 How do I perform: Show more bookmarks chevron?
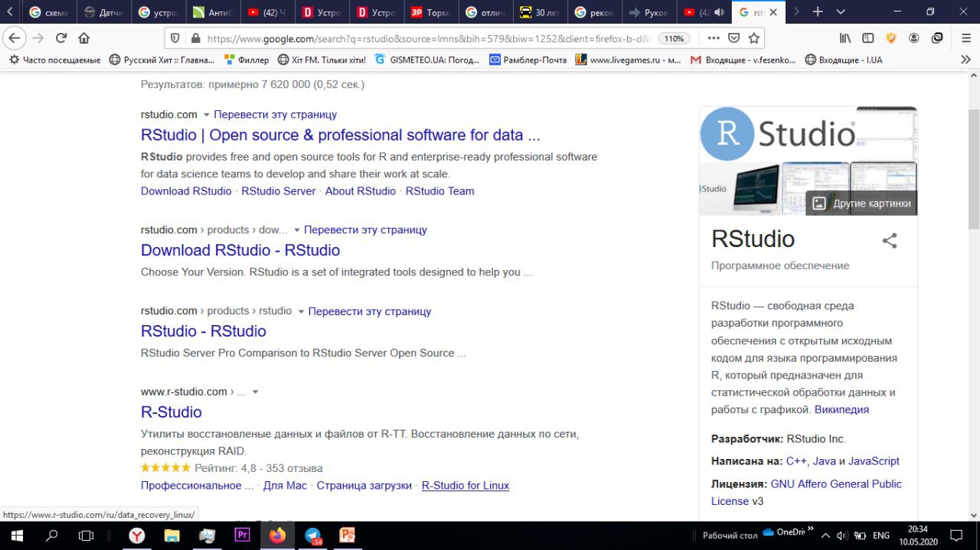pyautogui.click(x=965, y=60)
